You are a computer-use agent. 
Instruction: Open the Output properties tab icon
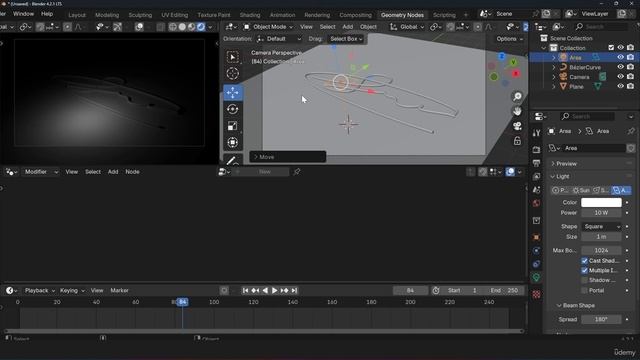(536, 163)
